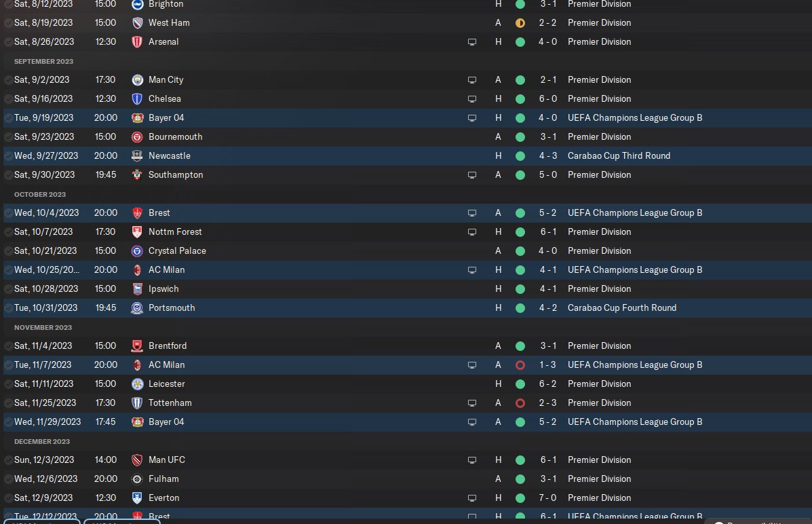Open the Tottenham club badge
The height and width of the screenshot is (524, 812).
point(137,403)
